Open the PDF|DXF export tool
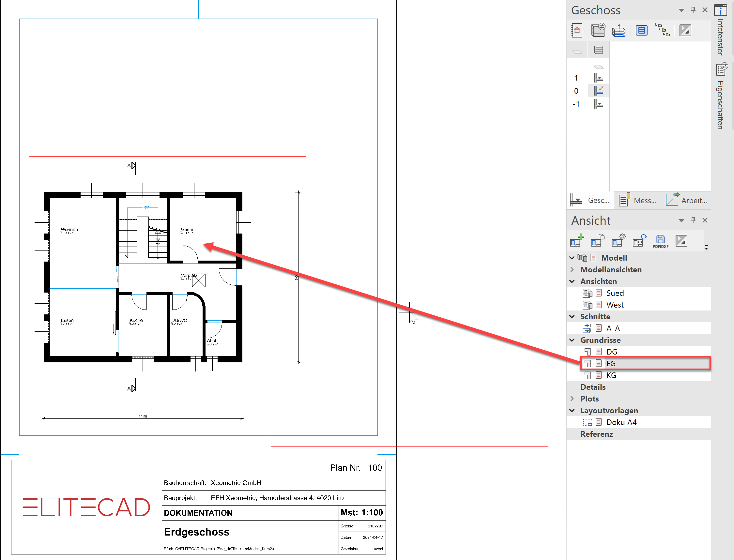Viewport: 734px width, 560px height. (660, 241)
